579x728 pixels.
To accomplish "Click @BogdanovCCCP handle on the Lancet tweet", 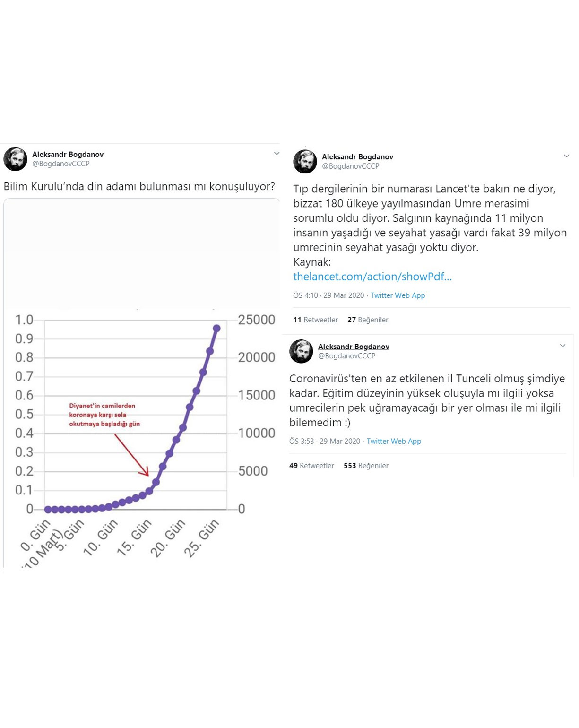I will tap(350, 166).
